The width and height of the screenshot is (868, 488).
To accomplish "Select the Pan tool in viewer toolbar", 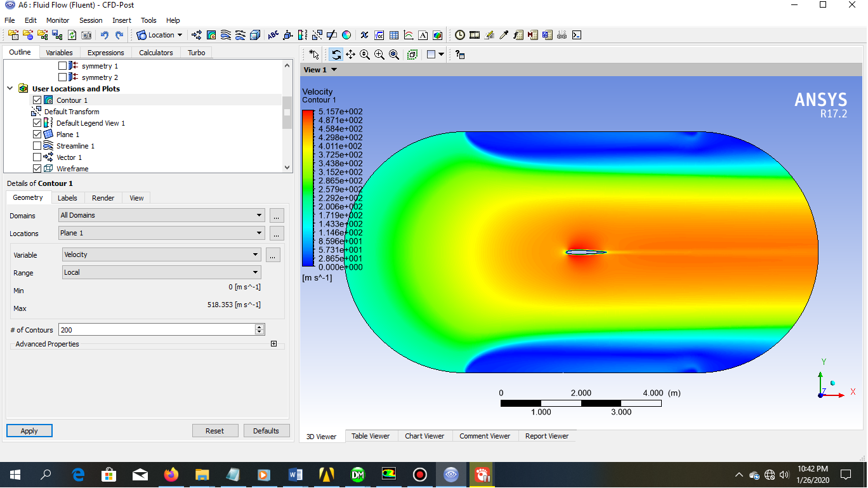I will point(350,55).
